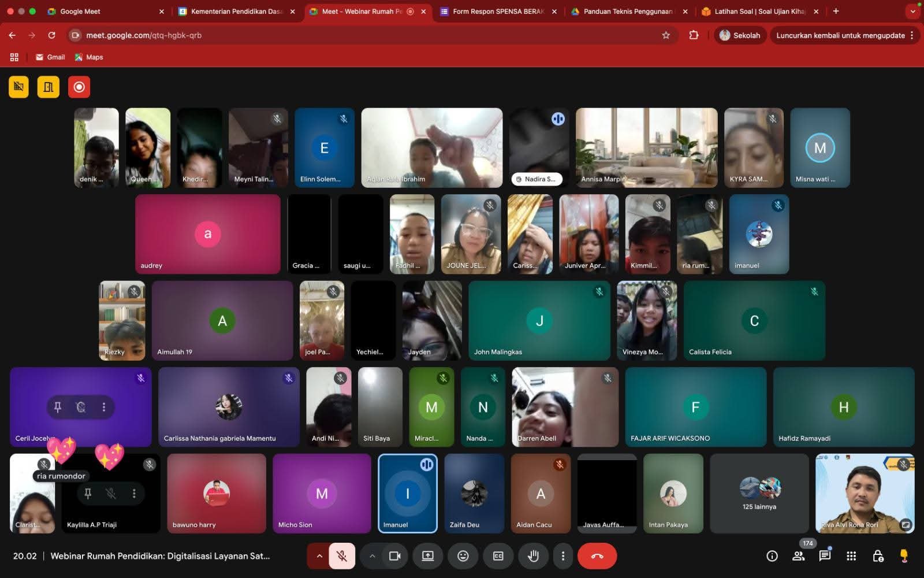Leave the call with red hangup button
The image size is (924, 578).
tap(597, 556)
